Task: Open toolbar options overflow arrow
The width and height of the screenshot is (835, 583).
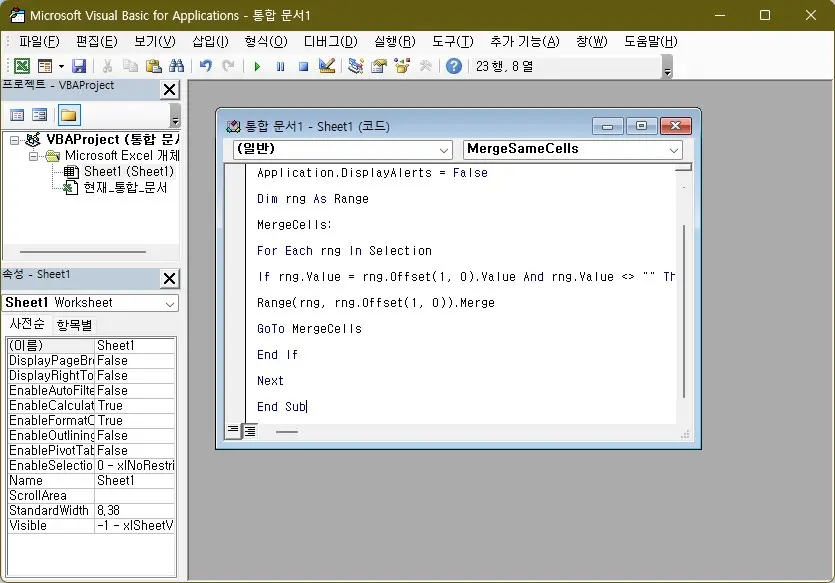Action: tap(667, 68)
